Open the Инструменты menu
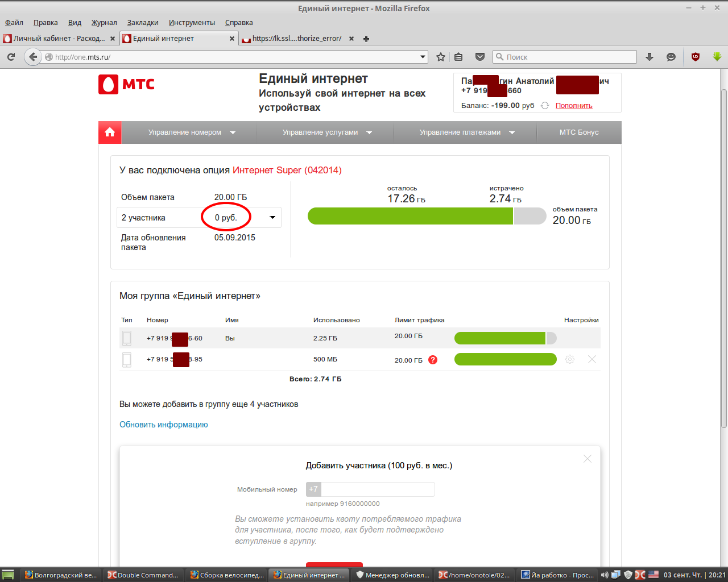 (x=192, y=23)
